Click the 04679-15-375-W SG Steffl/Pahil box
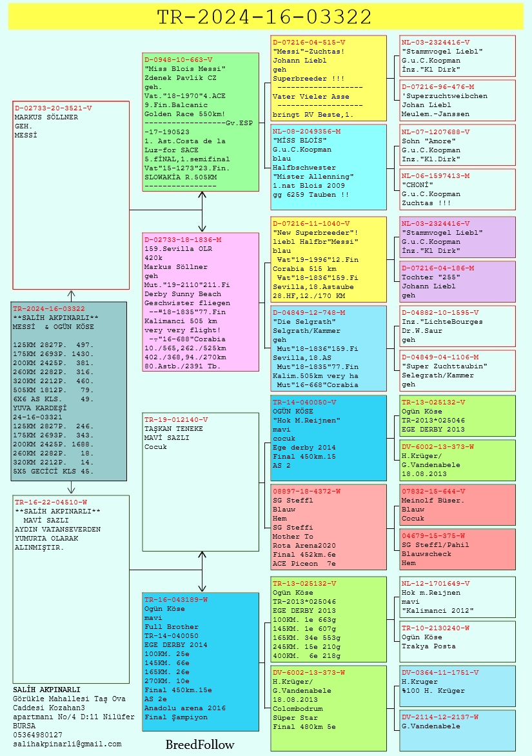This screenshot has width=532, height=756. coord(458,549)
